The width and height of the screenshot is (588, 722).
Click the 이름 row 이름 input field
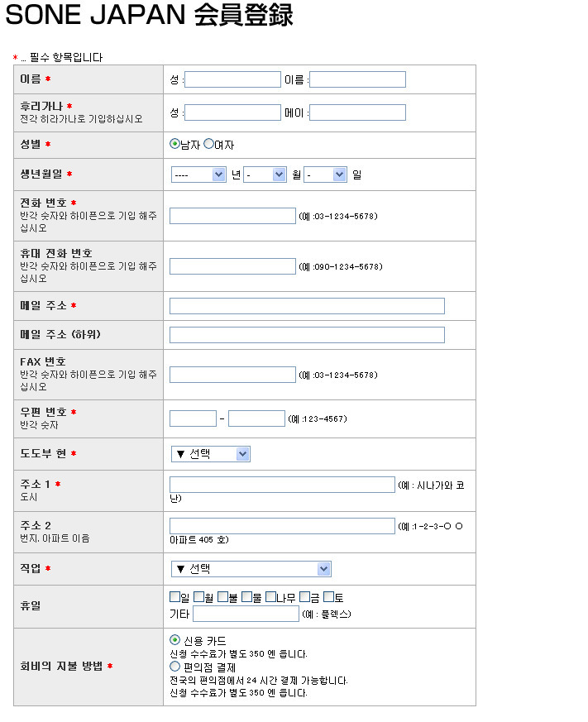click(x=357, y=79)
